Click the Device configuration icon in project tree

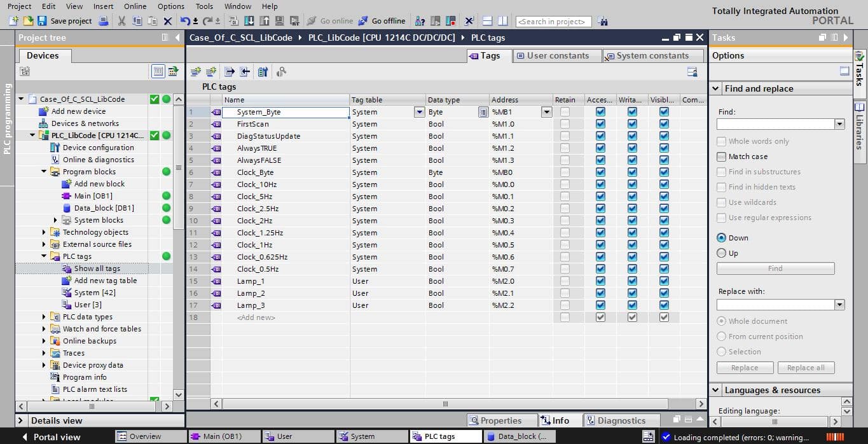(x=55, y=148)
